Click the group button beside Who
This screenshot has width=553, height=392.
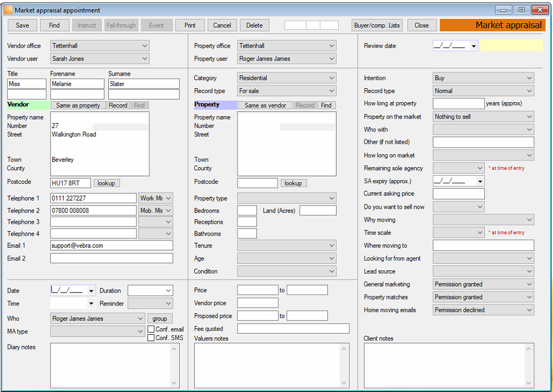pyautogui.click(x=160, y=318)
